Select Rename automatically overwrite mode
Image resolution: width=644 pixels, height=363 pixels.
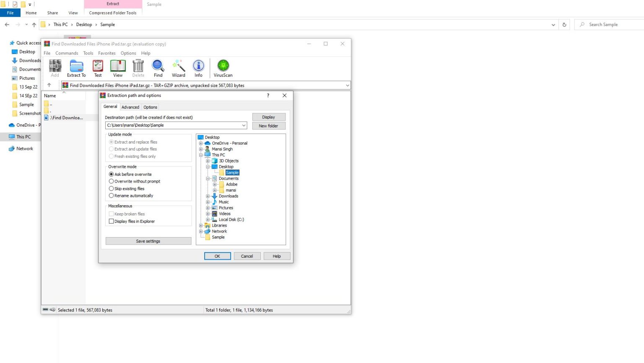tap(111, 196)
